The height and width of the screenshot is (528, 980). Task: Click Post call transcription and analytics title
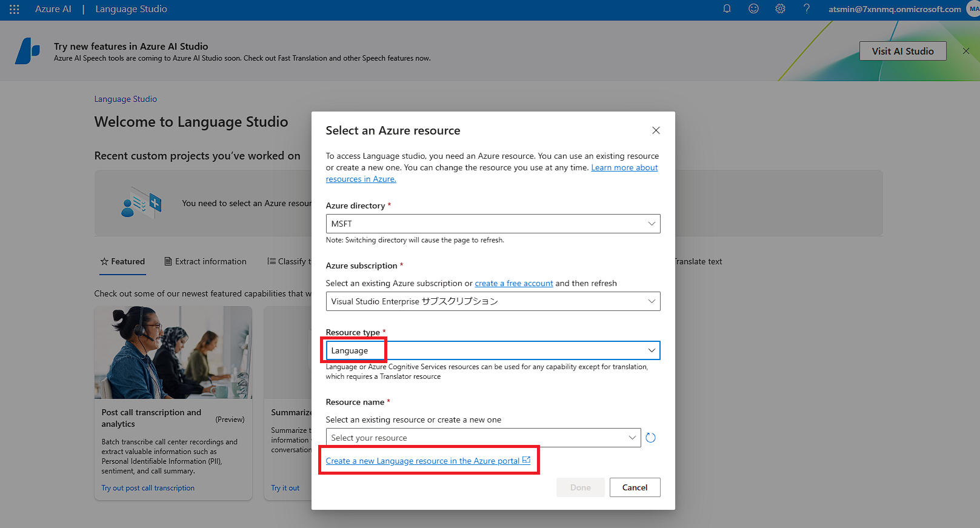(x=152, y=418)
